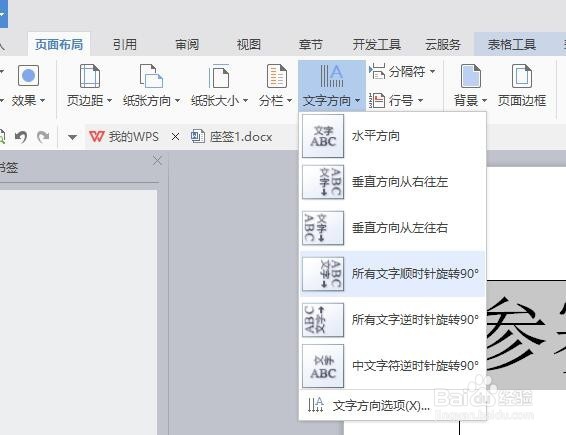566x435 pixels.
Task: Click the 页面边框 page border icon
Action: [522, 76]
